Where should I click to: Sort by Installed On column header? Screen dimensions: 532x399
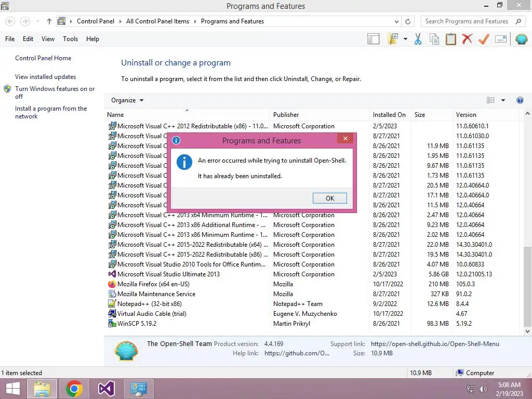coord(390,115)
